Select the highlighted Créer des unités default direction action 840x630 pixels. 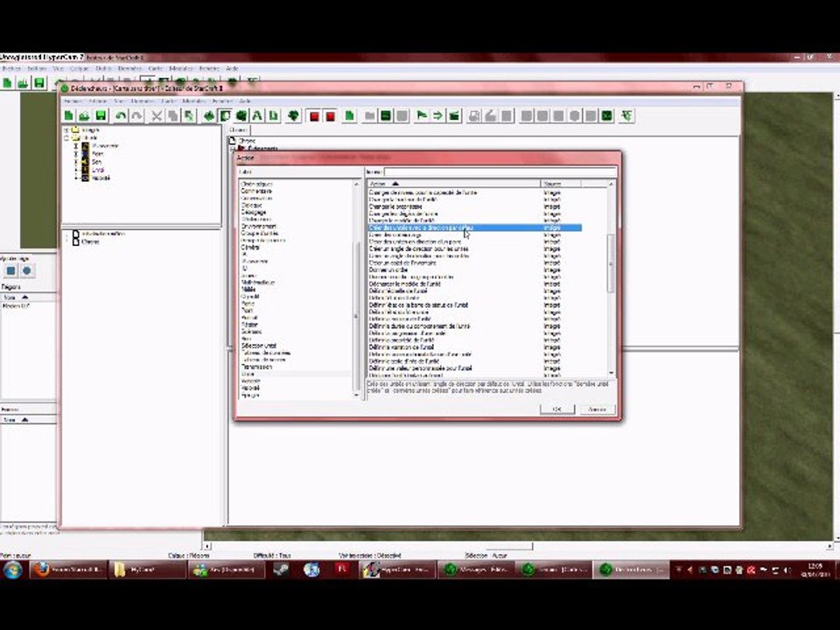tap(474, 227)
